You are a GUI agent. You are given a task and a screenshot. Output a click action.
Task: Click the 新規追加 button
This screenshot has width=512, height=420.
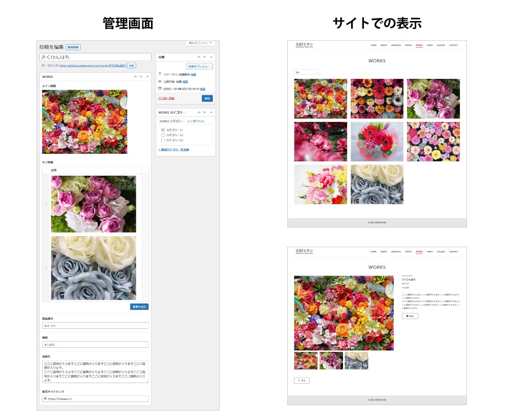[x=73, y=47]
